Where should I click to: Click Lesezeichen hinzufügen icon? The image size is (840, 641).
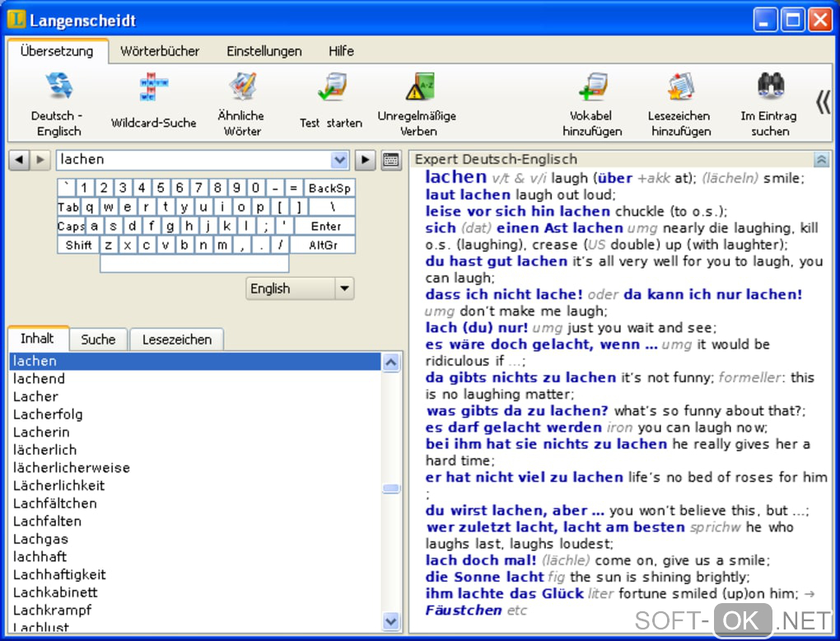pos(680,87)
